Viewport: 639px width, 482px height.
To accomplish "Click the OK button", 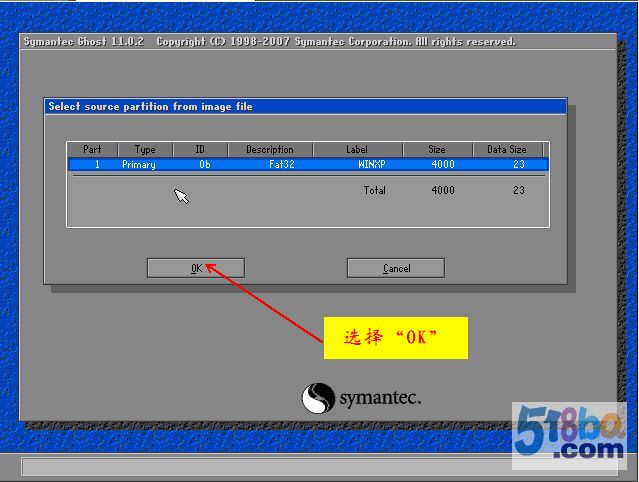I will pyautogui.click(x=196, y=268).
